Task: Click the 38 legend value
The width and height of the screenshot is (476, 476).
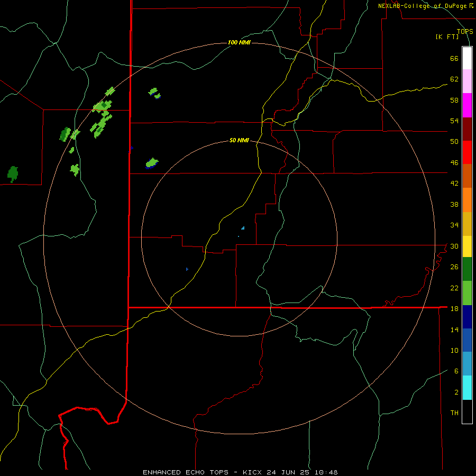Action: tap(454, 204)
